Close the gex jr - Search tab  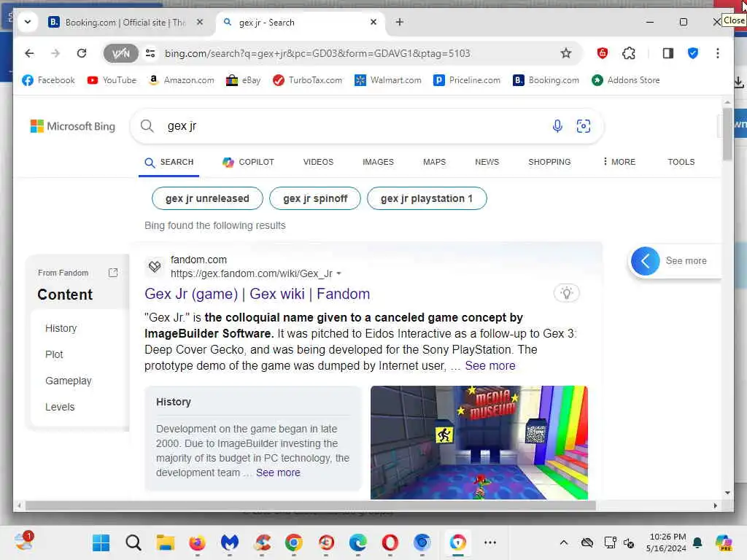[373, 22]
